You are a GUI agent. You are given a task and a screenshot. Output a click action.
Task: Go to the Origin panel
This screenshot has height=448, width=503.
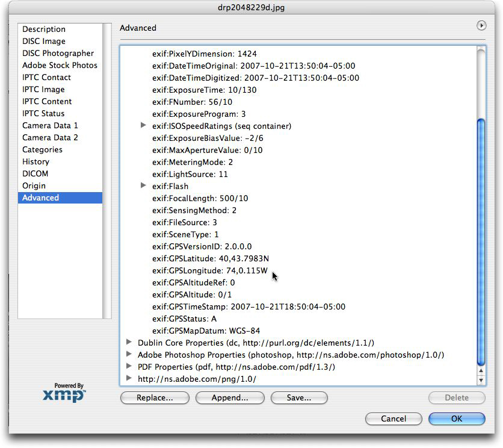point(34,185)
